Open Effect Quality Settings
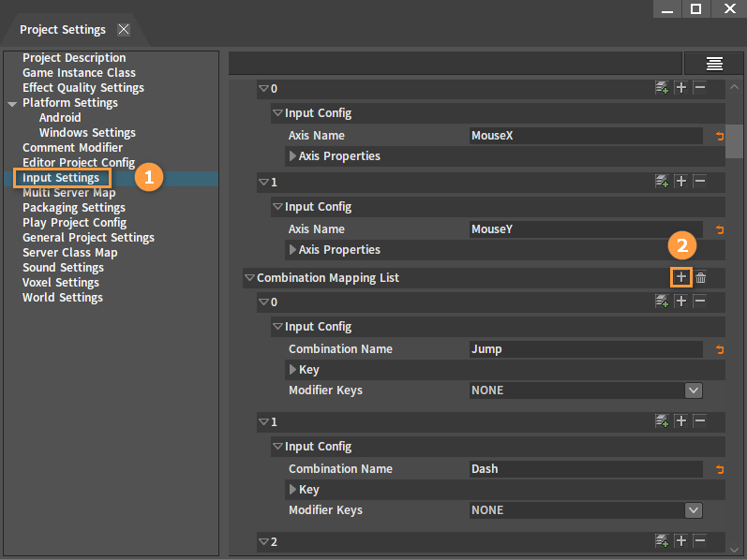This screenshot has width=747, height=560. (83, 88)
